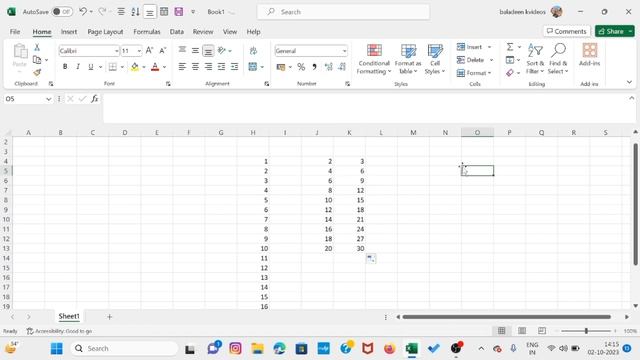Toggle Top Align
The height and width of the screenshot is (360, 640).
click(x=182, y=50)
